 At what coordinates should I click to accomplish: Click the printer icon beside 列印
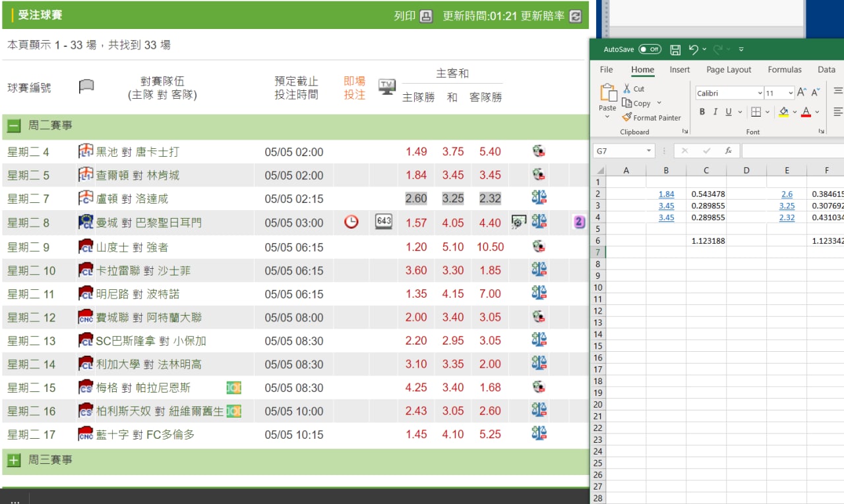click(x=427, y=16)
